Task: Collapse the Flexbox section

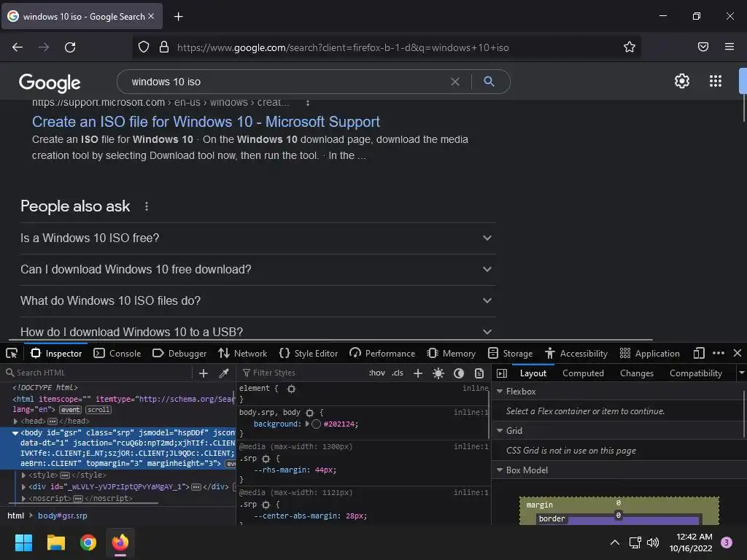Action: [500, 391]
